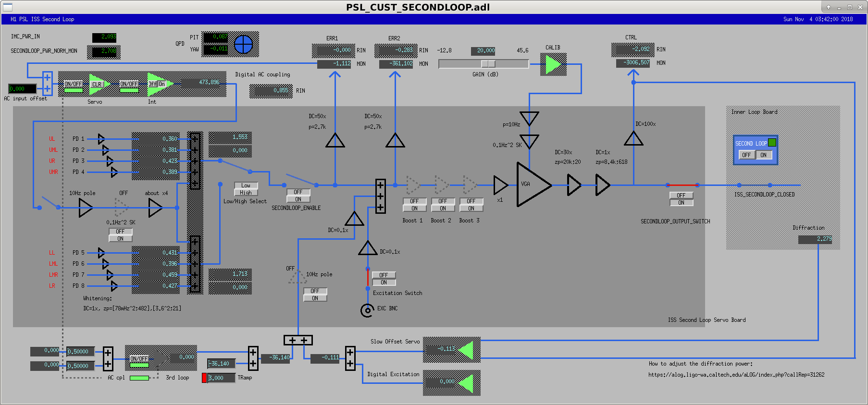The height and width of the screenshot is (405, 868).
Task: Click the AC input offset 0.000 field
Action: [22, 89]
